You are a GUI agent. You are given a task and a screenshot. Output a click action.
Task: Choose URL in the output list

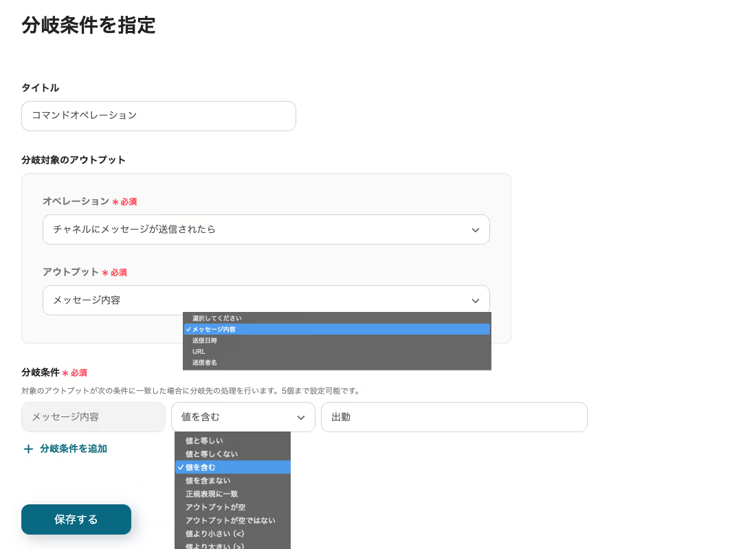pyautogui.click(x=199, y=351)
